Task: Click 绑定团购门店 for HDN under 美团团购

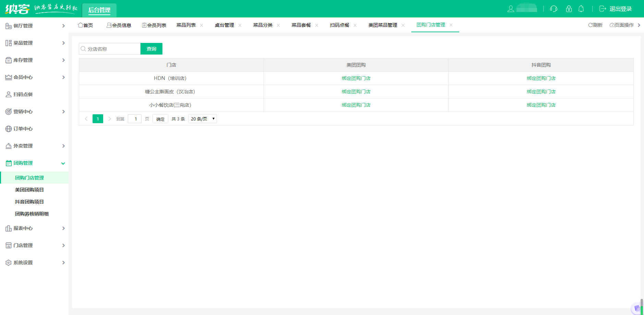Action: click(x=356, y=78)
